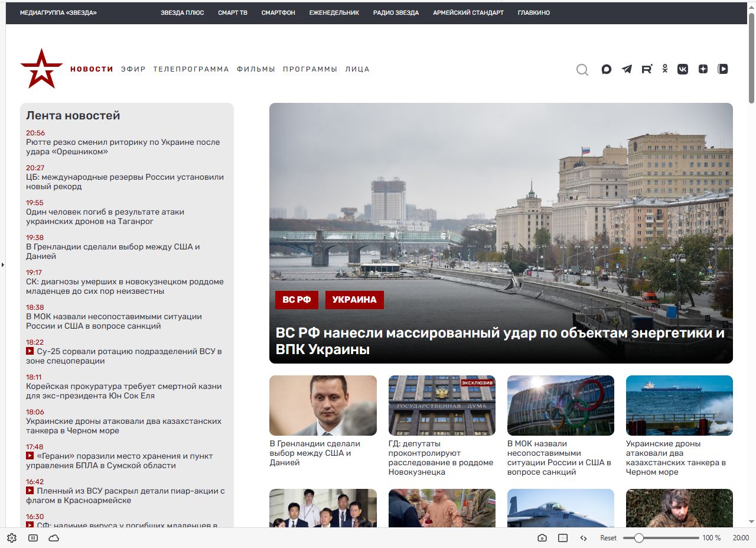Open the site search magnifier icon
This screenshot has width=756, height=548.
[582, 70]
